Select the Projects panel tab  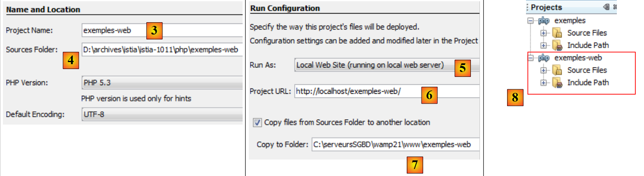point(546,7)
